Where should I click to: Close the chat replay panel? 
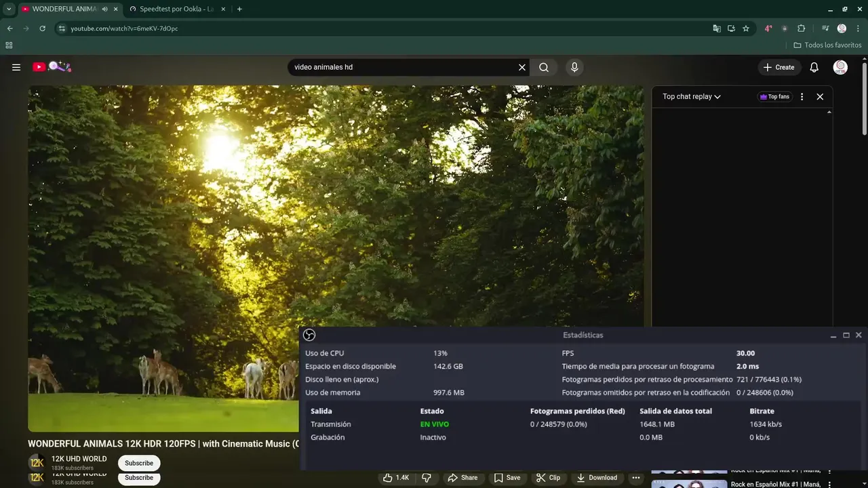click(x=820, y=97)
